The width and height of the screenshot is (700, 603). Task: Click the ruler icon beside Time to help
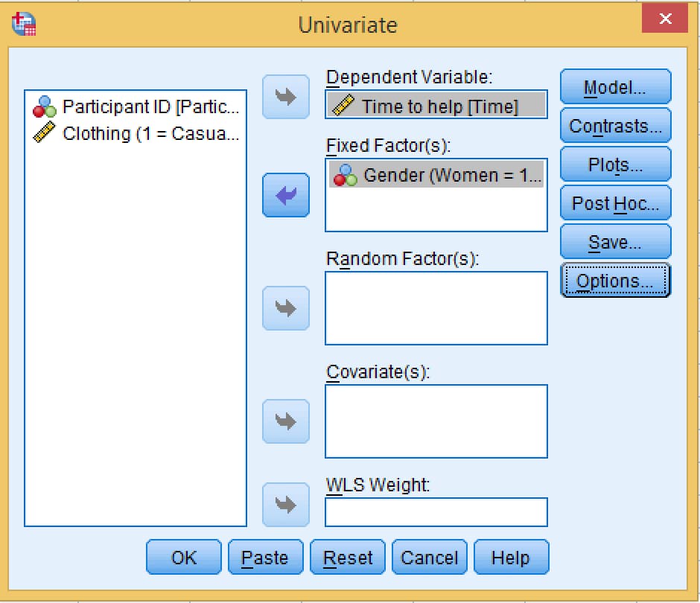(343, 105)
